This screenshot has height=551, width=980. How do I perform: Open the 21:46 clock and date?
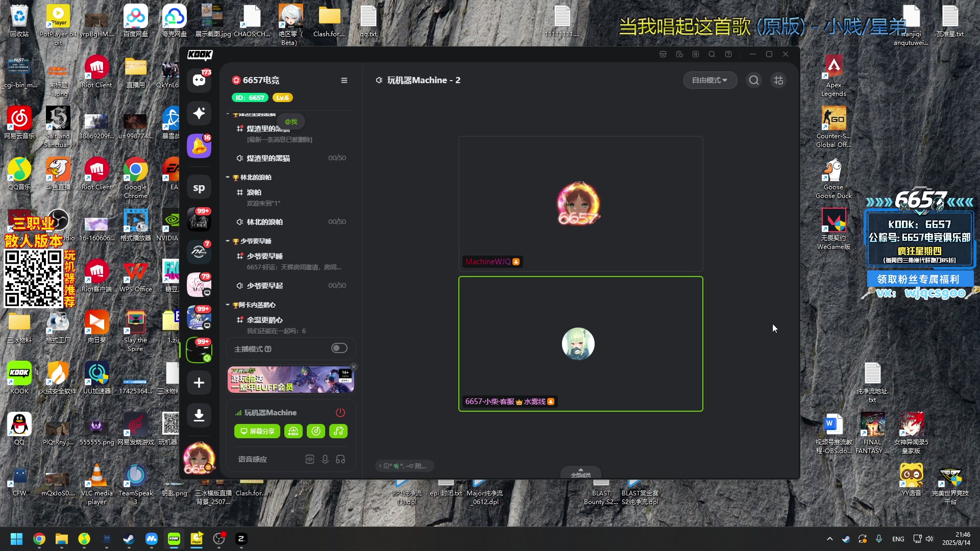[956, 539]
